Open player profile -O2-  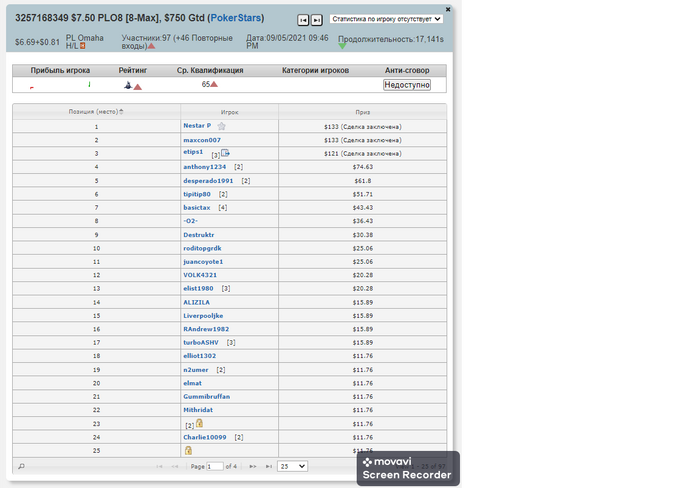[190, 221]
